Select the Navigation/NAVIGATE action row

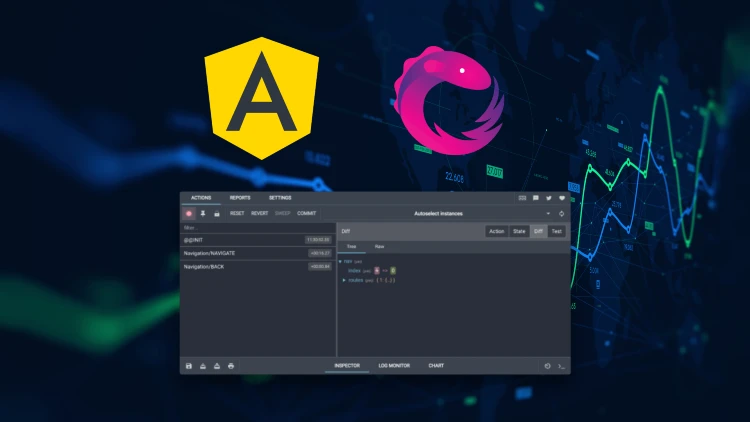[258, 253]
